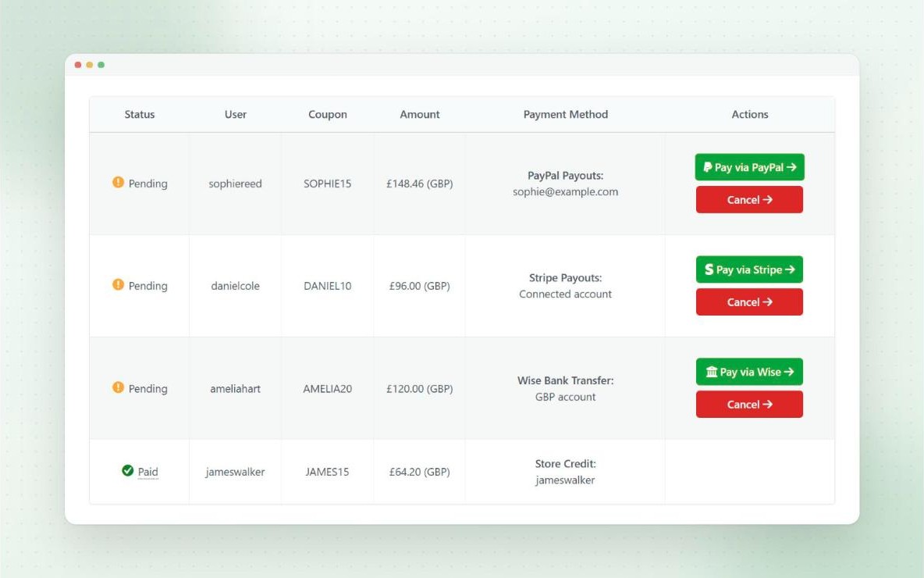Viewport: 924px width, 578px height.
Task: Click the amount £64.20 (GBP)
Action: [x=420, y=472]
